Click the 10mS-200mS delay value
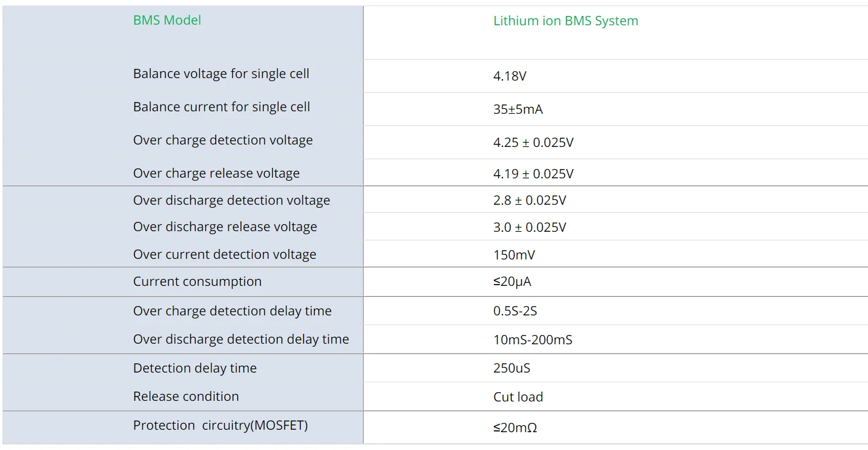 533,340
